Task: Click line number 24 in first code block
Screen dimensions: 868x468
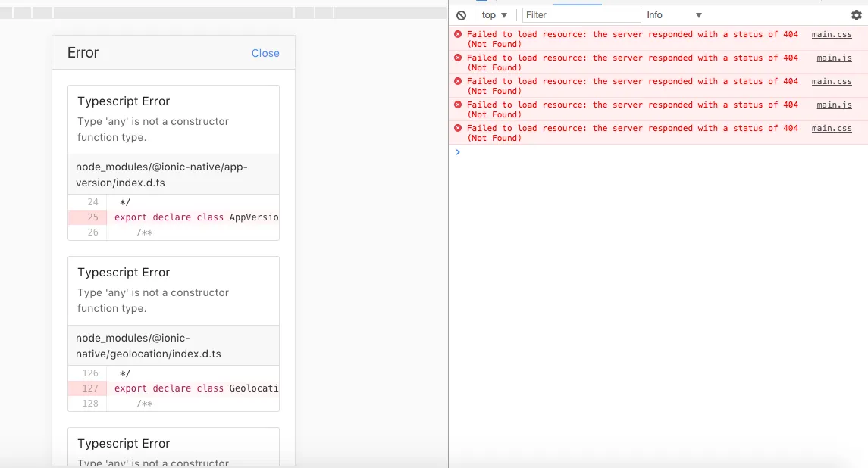Action: coord(92,202)
